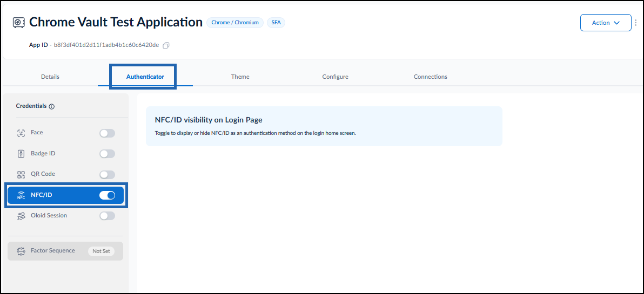This screenshot has height=294, width=644.
Task: Select the Oloid Session credential label
Action: click(49, 215)
